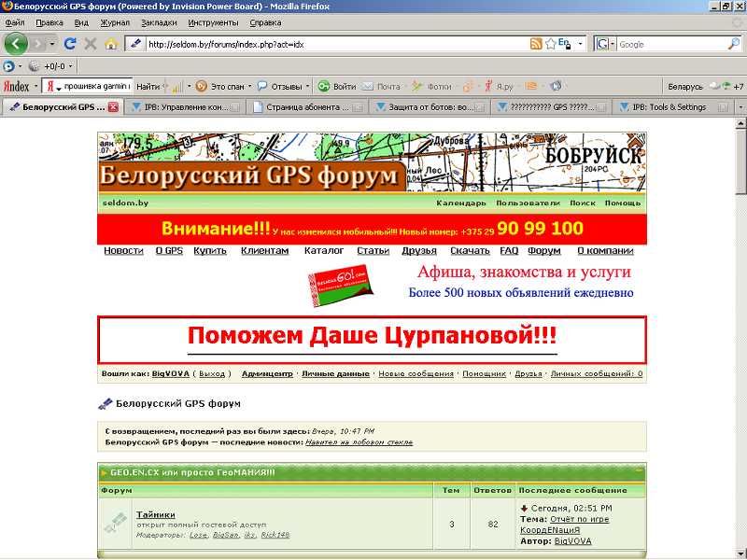
Task: Open the 'Это спам' dropdown arrow
Action: pos(249,86)
